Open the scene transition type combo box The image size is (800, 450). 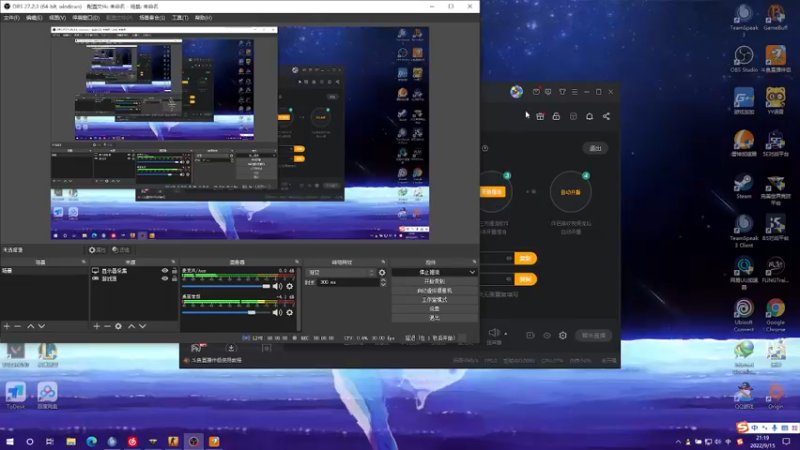coord(341,272)
